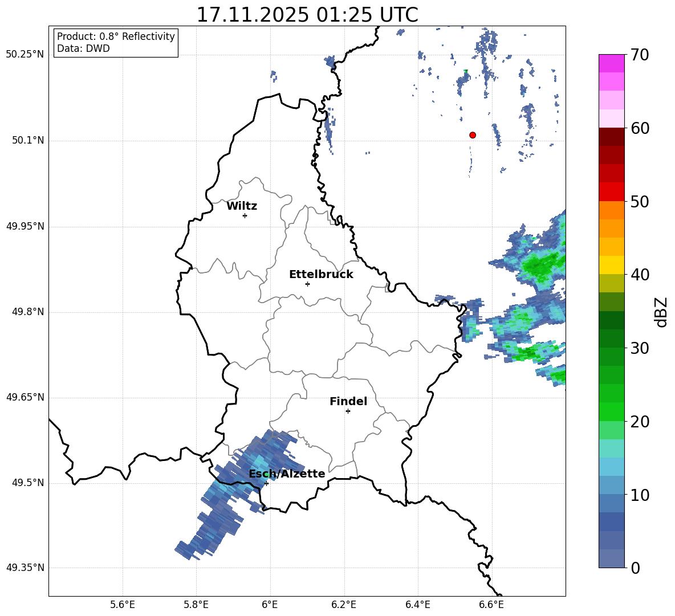Click the colorbar tick value 40
This screenshot has width=675, height=616.
[640, 275]
